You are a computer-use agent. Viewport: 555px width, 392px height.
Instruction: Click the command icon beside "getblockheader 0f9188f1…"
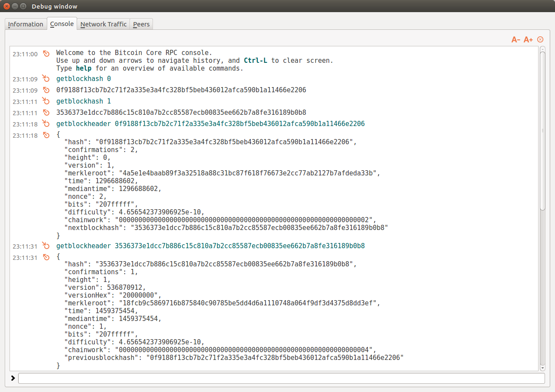pyautogui.click(x=46, y=123)
